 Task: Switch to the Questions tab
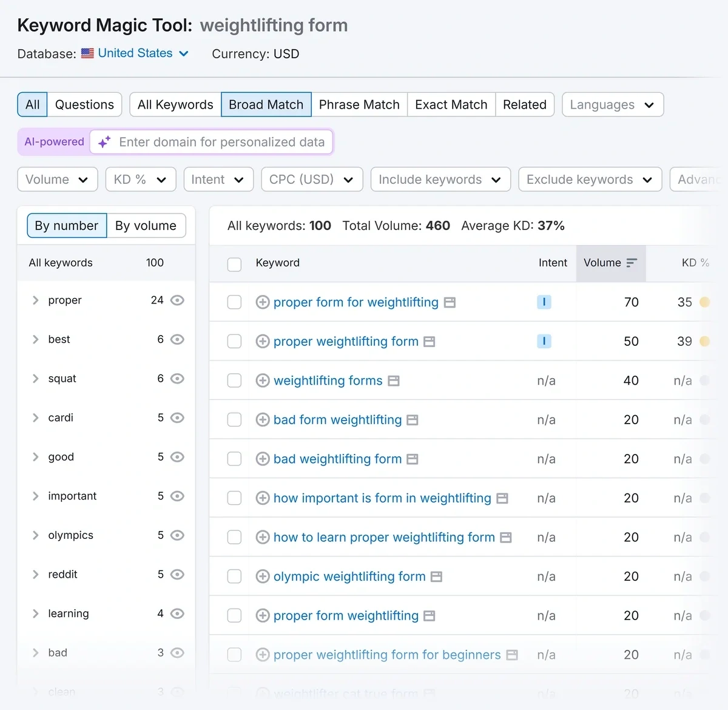tap(84, 104)
